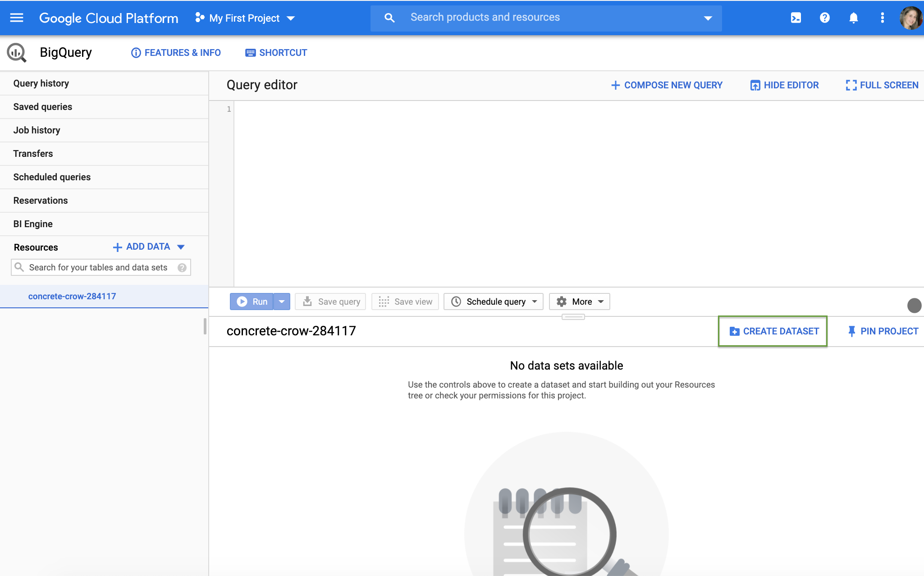Click the editor panel resize handle
This screenshot has width=924, height=576.
pyautogui.click(x=573, y=317)
